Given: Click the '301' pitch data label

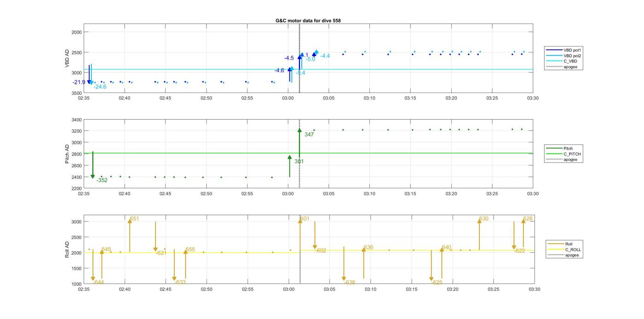Looking at the screenshot, I should 299,161.
